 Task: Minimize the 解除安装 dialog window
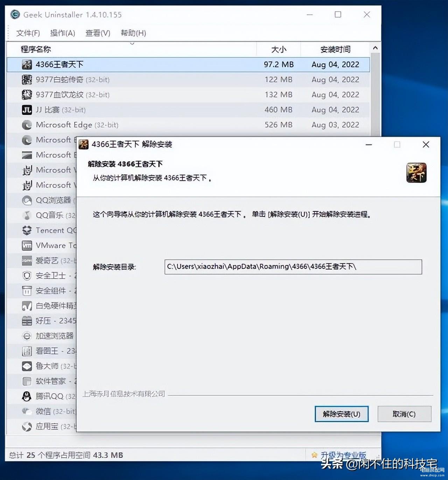369,144
